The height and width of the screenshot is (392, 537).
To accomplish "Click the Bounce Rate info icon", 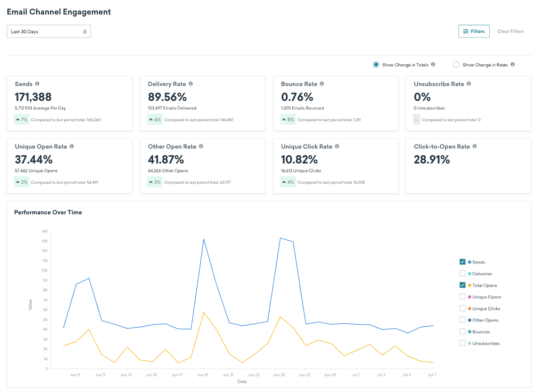I will pyautogui.click(x=323, y=84).
